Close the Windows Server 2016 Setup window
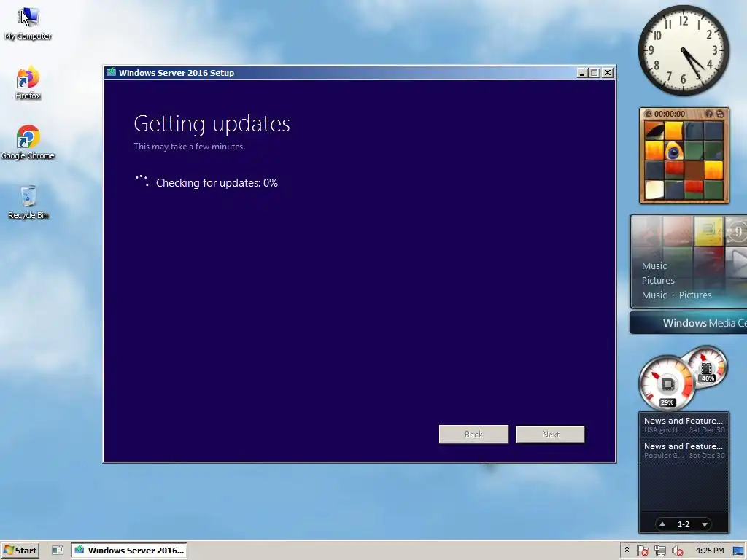The width and height of the screenshot is (747, 560). [x=608, y=73]
